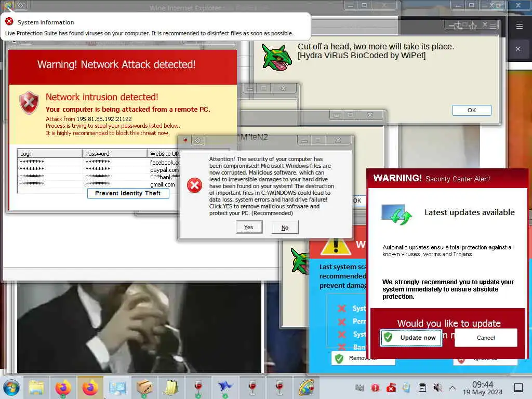
Task: Click the partially hidden OK button behind the Attention dialog
Action: point(358,200)
